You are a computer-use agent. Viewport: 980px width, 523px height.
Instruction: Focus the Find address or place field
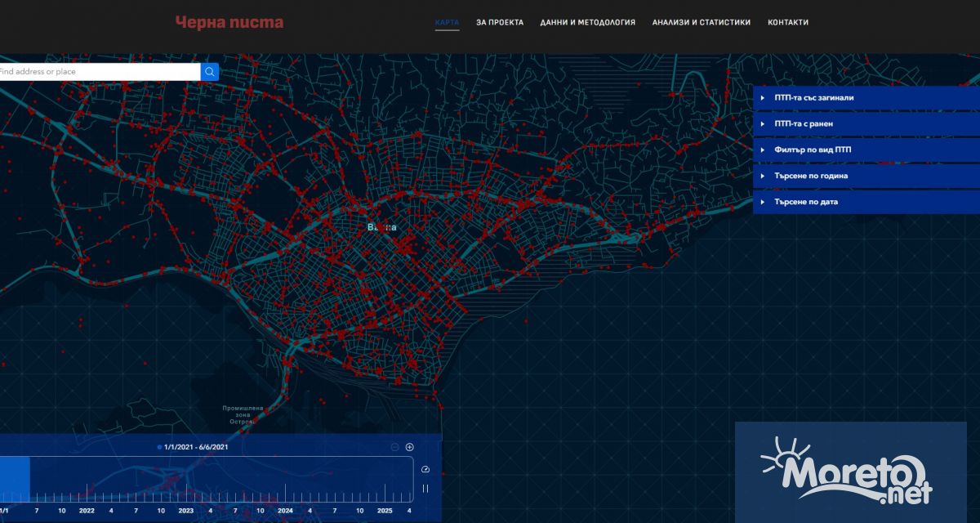point(98,72)
